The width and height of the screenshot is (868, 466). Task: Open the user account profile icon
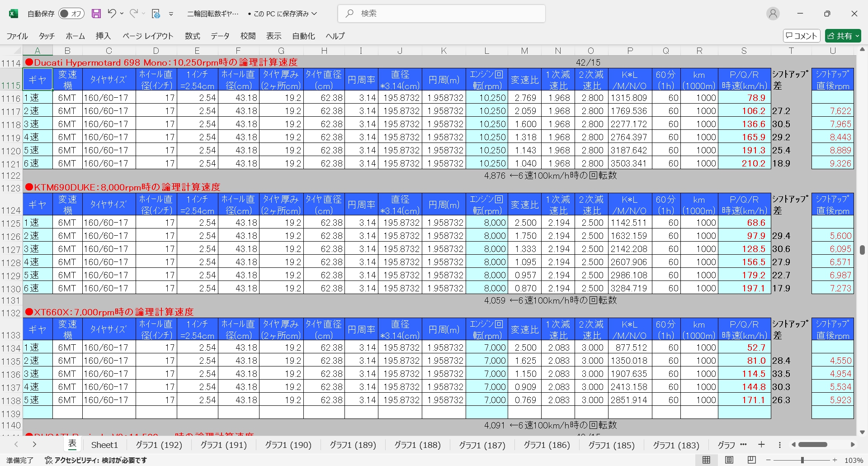[x=773, y=14]
